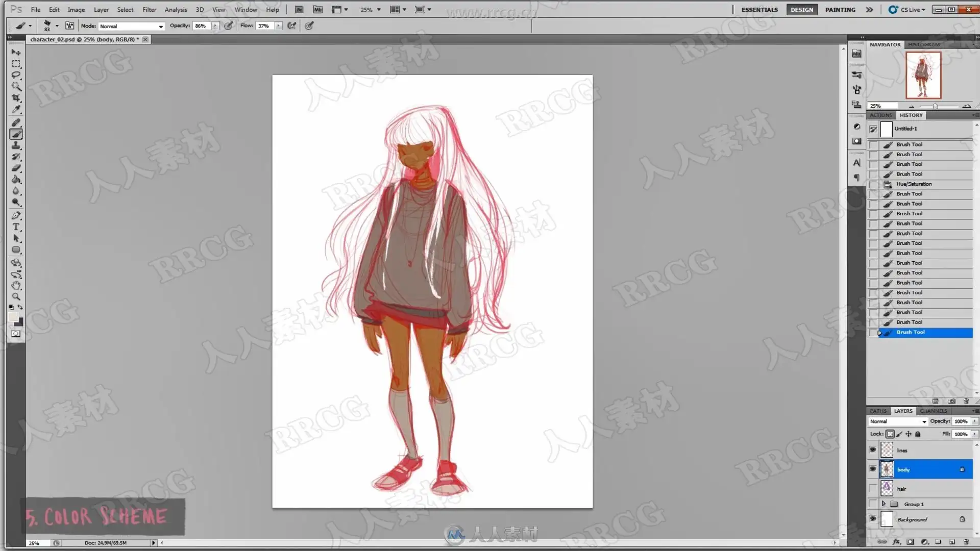Select the Clone Stamp tool
Viewport: 980px width, 551px height.
click(x=16, y=145)
